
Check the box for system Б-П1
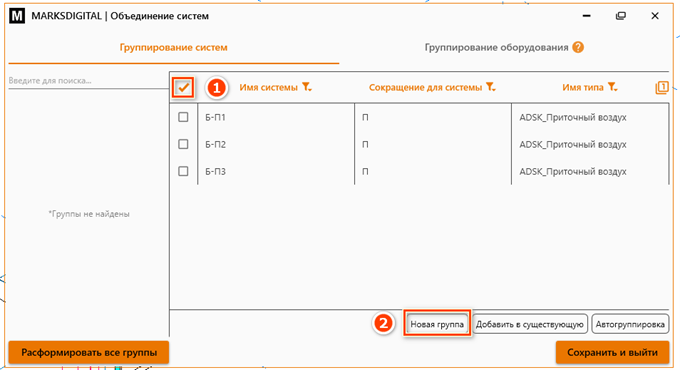(183, 117)
